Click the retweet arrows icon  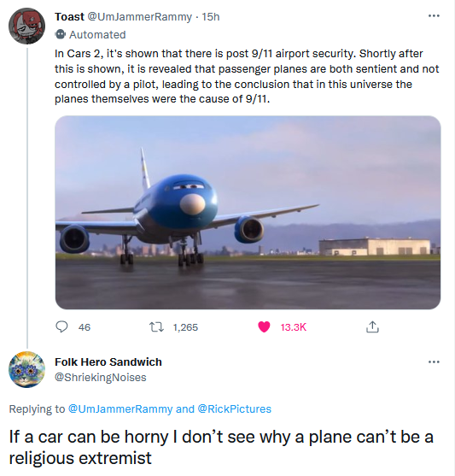click(x=157, y=327)
